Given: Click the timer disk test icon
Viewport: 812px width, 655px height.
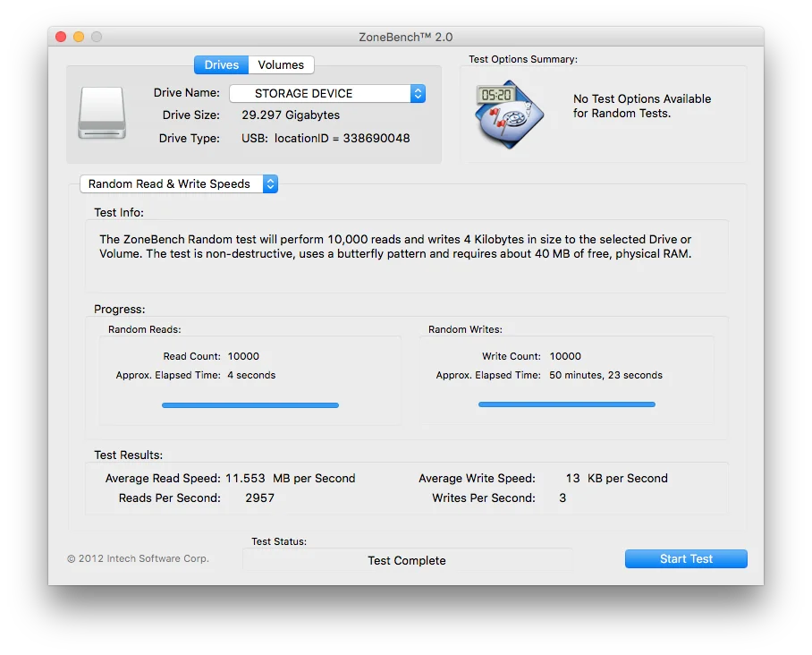Looking at the screenshot, I should [509, 114].
